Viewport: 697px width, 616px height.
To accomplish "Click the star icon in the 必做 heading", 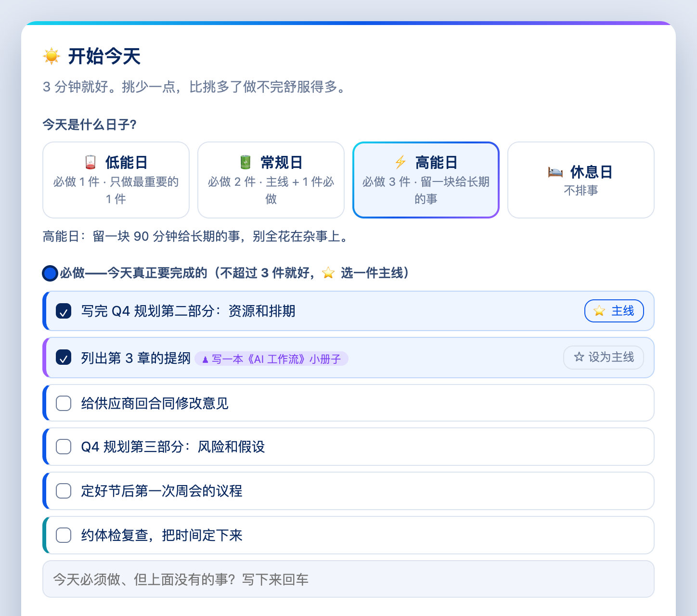I will 328,273.
